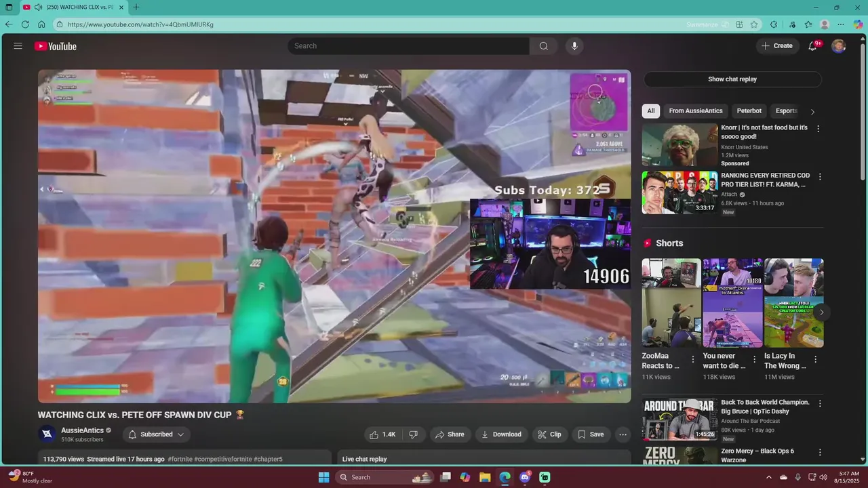Open the Copilot icon in browser toolbar
The width and height of the screenshot is (868, 488).
click(858, 24)
